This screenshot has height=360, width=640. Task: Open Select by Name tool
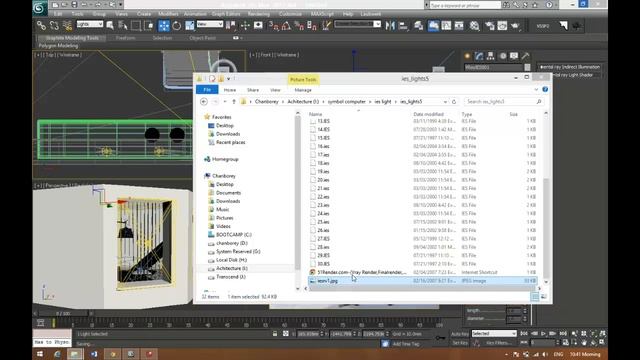122,26
